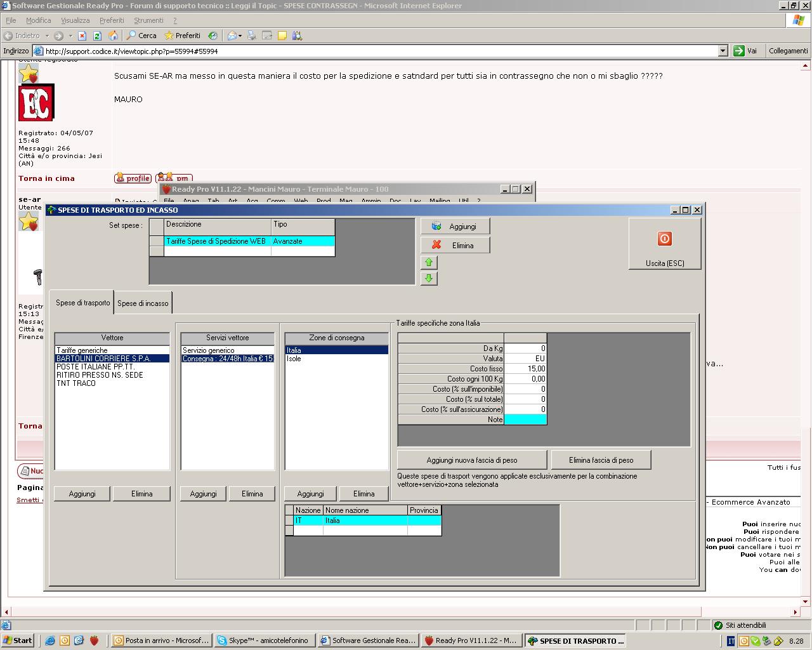The image size is (812, 650).
Task: Click the Collegamenti links bar label
Action: coord(788,51)
